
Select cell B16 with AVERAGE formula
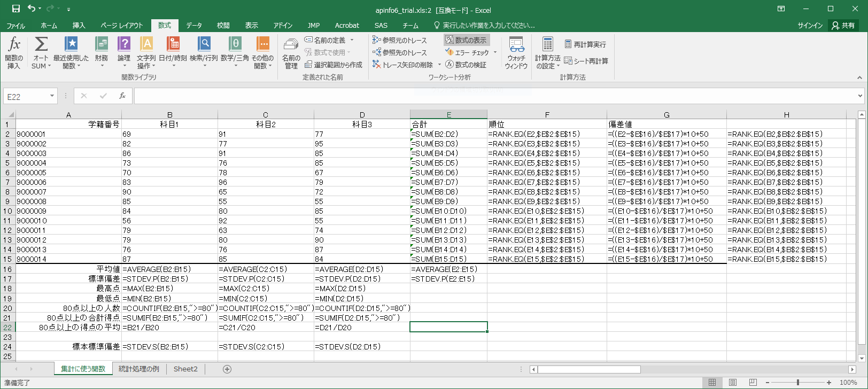point(169,269)
